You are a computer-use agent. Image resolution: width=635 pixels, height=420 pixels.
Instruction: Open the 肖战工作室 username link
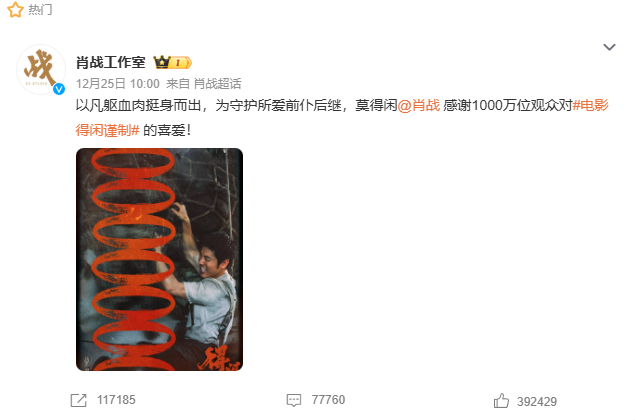click(111, 62)
